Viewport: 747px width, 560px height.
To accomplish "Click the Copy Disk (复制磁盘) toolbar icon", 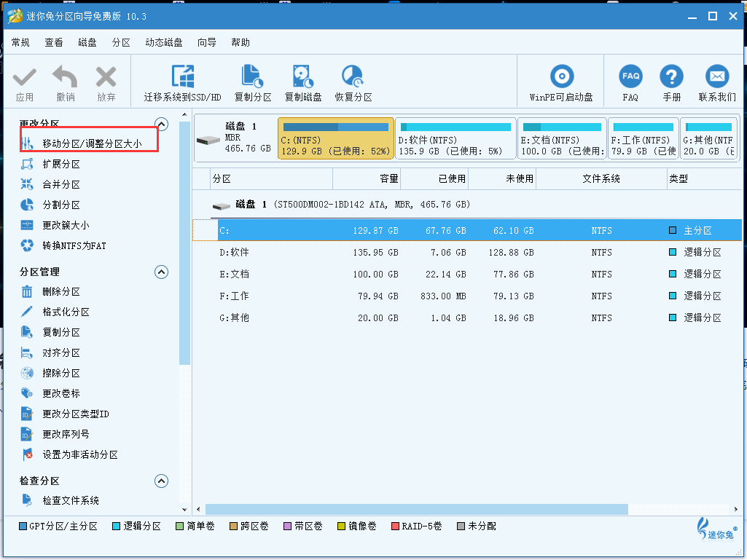I will tap(303, 76).
